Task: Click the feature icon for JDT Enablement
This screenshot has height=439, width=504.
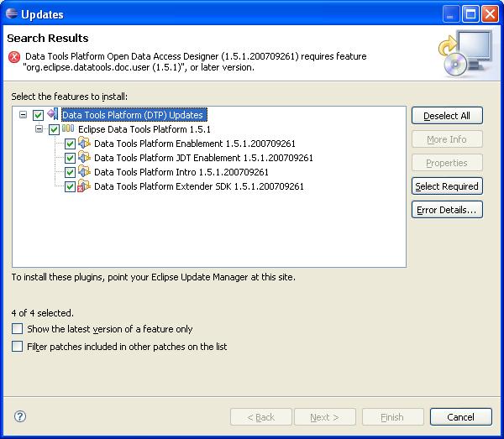Action: pos(85,157)
